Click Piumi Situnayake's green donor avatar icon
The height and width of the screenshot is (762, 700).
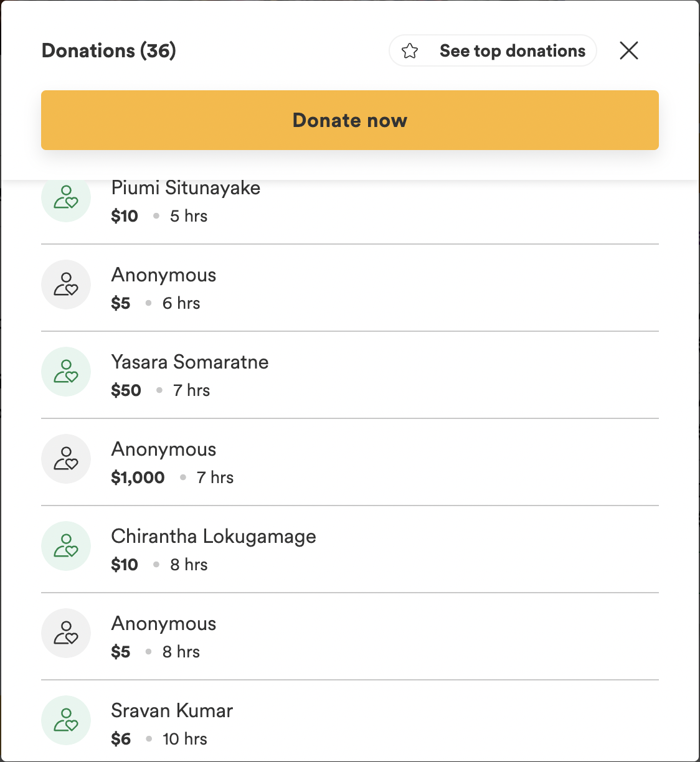tap(66, 197)
